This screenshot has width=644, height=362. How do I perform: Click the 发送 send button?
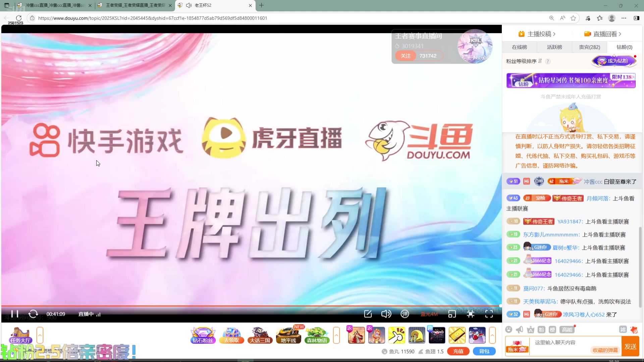[630, 347]
